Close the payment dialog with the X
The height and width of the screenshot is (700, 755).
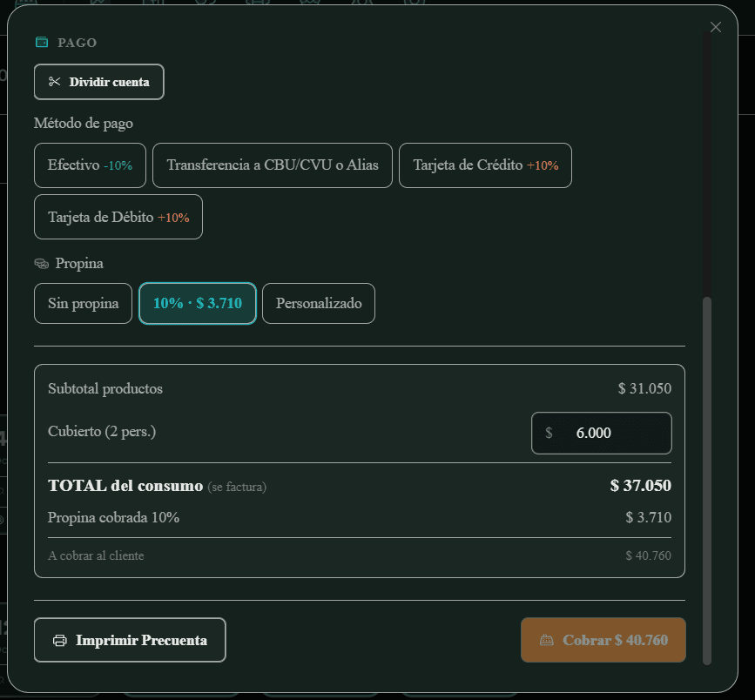pos(716,27)
